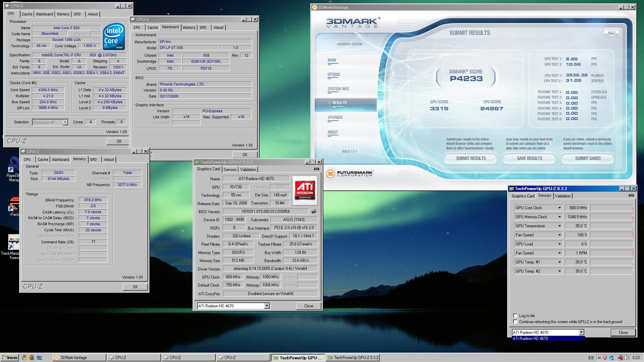Viewport: 644px width, 362px height.
Task: Open Validation tab in GPU-Z Graphics Card window
Action: click(248, 170)
